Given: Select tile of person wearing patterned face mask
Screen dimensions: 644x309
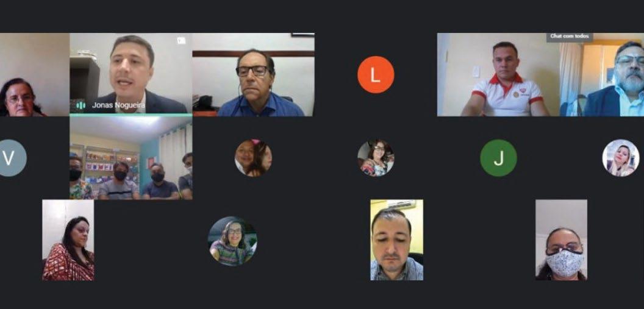Looking at the screenshot, I should click(x=561, y=240).
